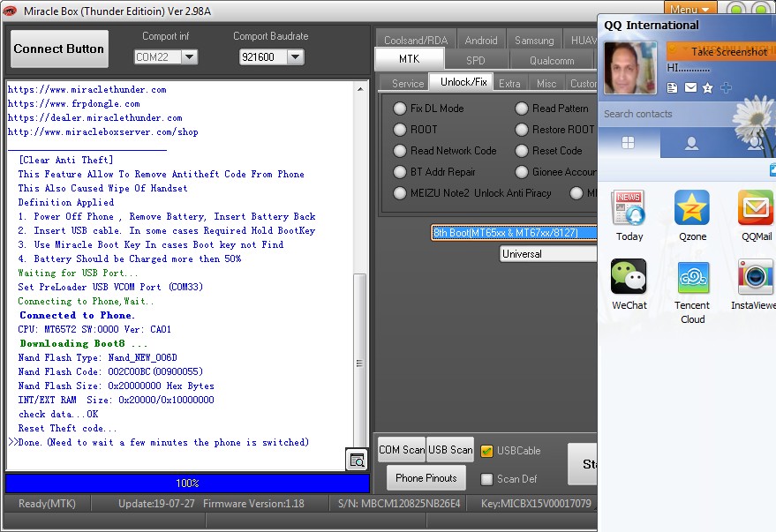Click the log pane scrollbar thumb
776x532 pixels.
click(360, 363)
